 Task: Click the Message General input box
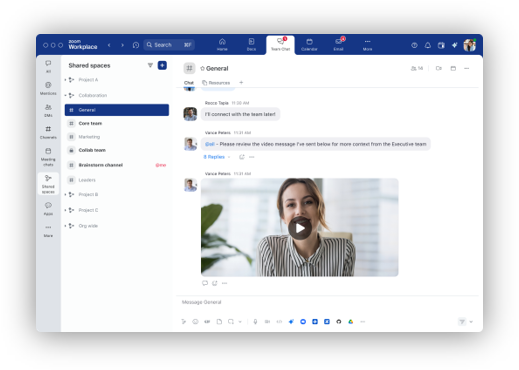[x=327, y=302]
